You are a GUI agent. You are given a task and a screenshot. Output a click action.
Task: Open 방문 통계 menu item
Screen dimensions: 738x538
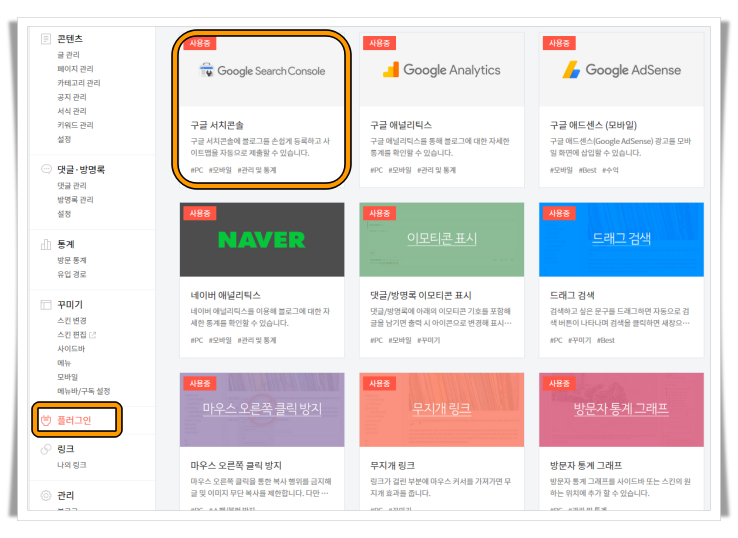[x=72, y=260]
